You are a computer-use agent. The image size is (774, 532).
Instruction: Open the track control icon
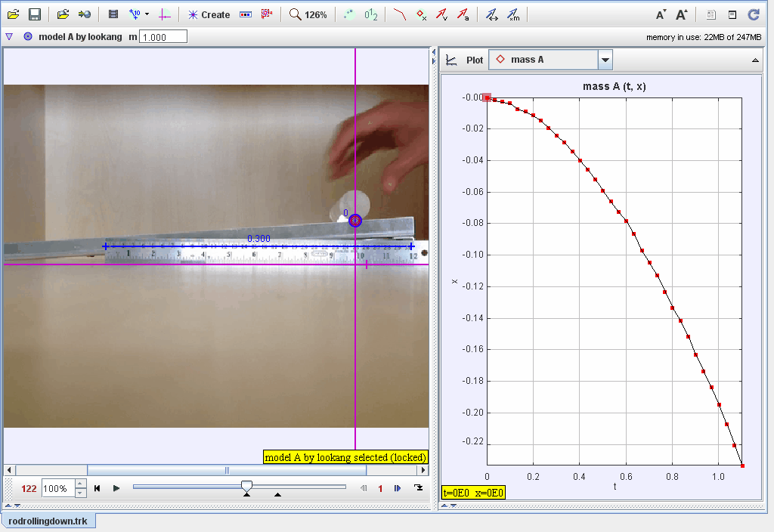click(246, 15)
